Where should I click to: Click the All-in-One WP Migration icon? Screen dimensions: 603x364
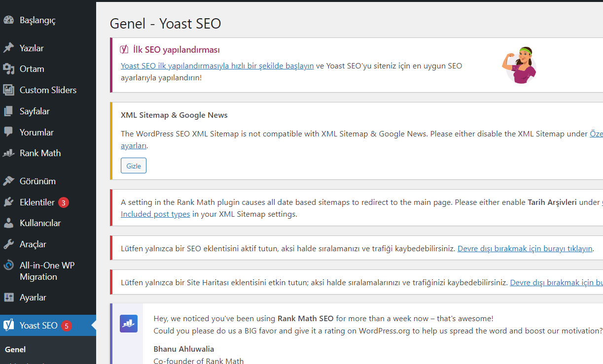(8, 265)
